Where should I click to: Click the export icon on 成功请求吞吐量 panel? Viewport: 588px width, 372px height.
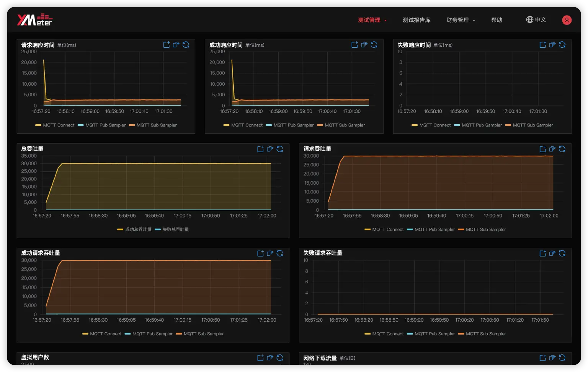(x=270, y=253)
